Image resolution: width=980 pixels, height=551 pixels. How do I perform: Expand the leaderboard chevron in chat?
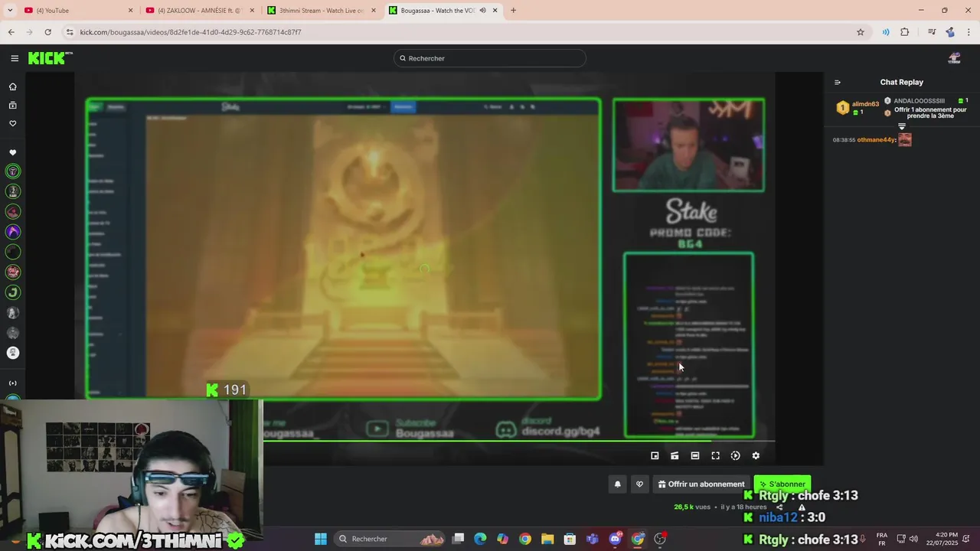[x=902, y=126]
